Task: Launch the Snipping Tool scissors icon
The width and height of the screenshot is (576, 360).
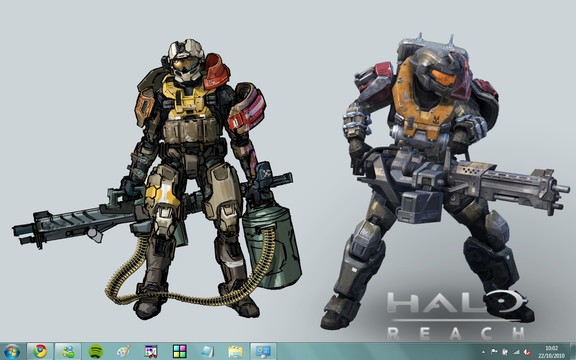Action: 151,352
